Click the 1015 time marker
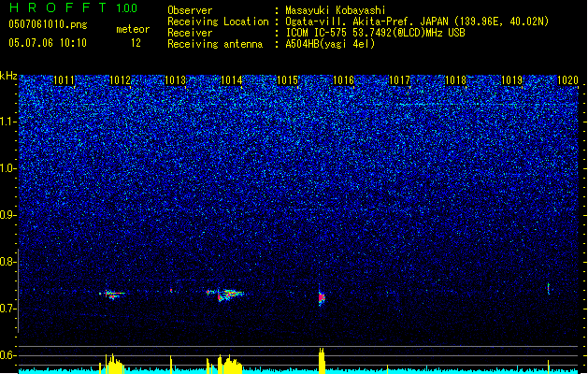This screenshot has width=588, height=374. (x=287, y=80)
